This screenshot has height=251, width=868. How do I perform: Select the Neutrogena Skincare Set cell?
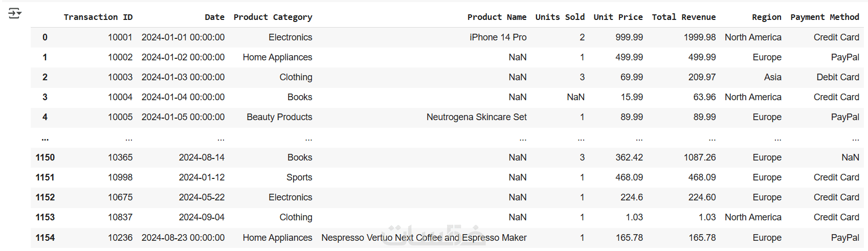coord(476,117)
